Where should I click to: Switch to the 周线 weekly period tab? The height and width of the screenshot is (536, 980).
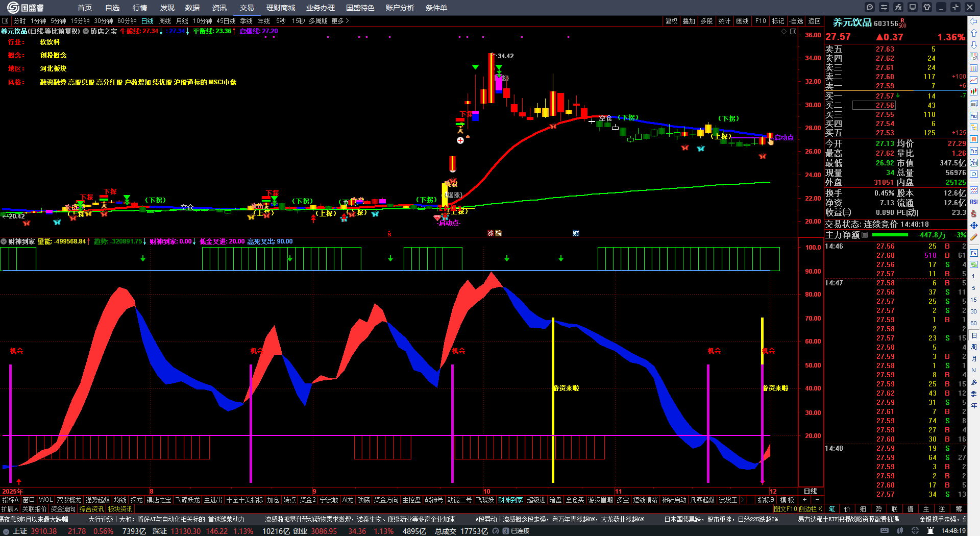click(165, 21)
